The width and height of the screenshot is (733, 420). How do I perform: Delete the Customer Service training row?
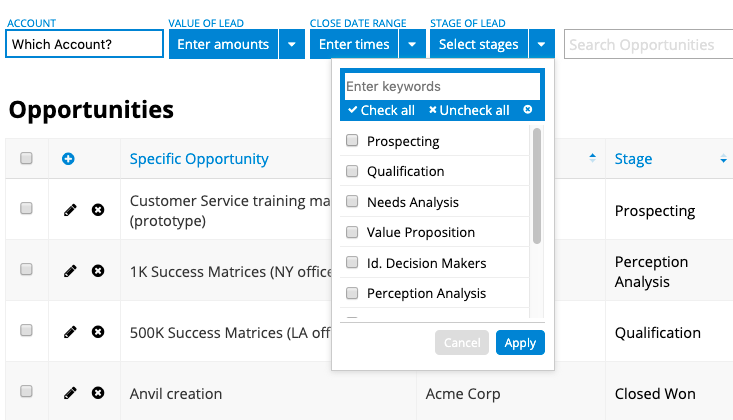[x=98, y=209]
